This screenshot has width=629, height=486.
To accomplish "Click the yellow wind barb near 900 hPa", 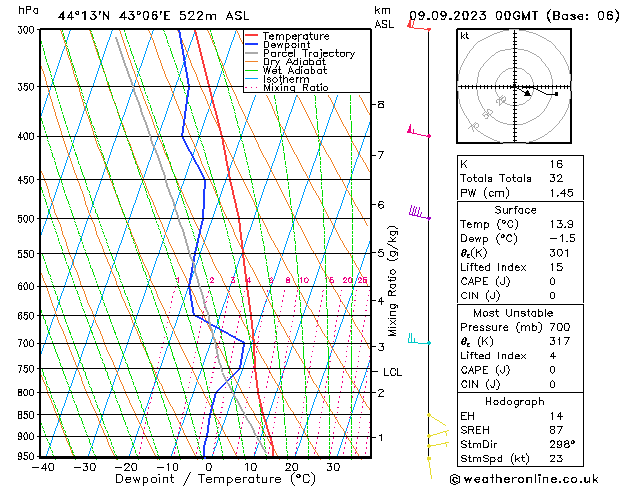I will (x=436, y=436).
